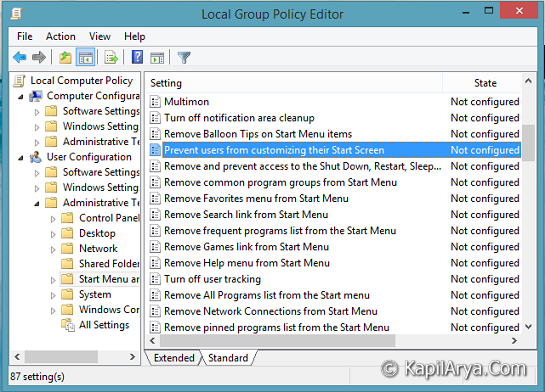Click the Multimon policy setting icon

coord(155,101)
